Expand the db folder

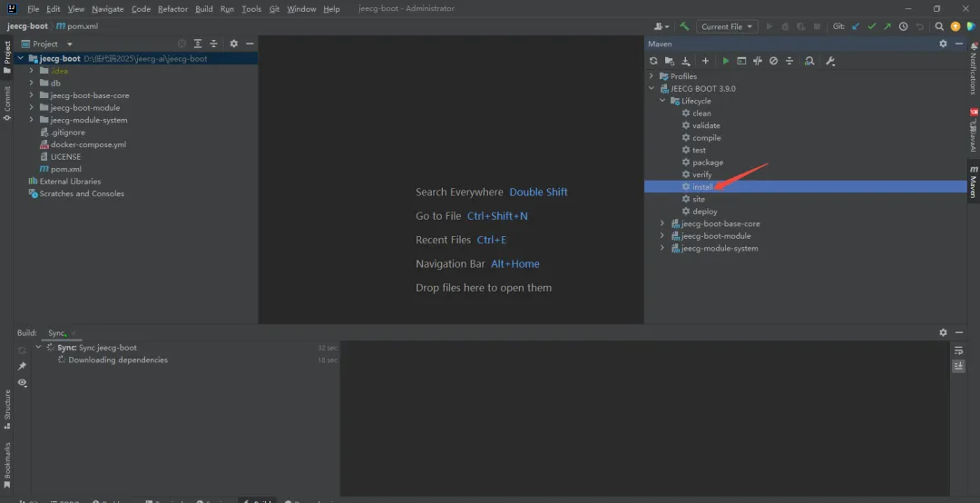(x=31, y=84)
